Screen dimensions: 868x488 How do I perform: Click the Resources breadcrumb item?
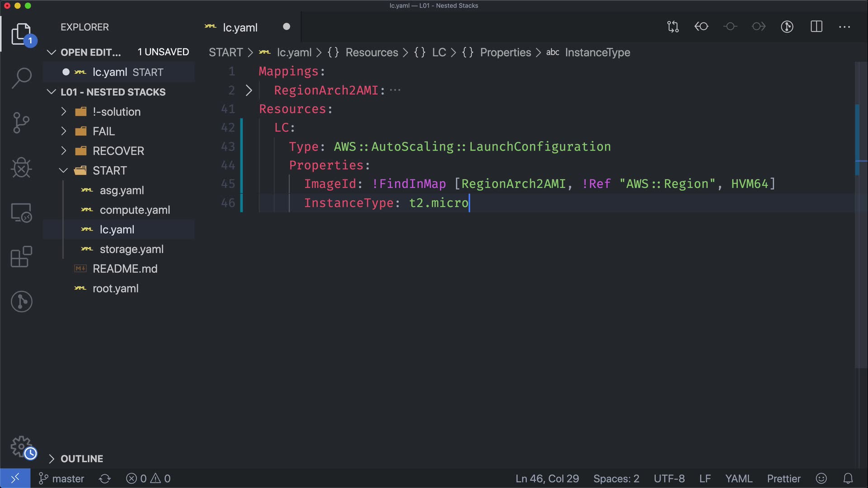pyautogui.click(x=371, y=52)
